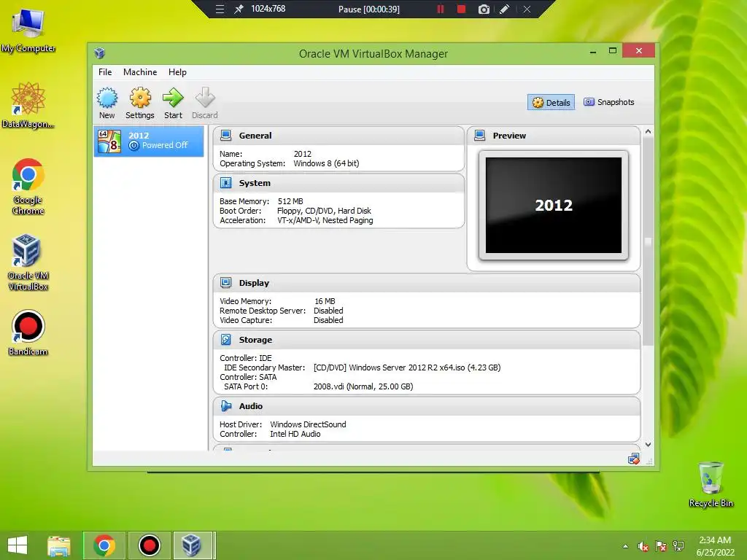Click Windows Server 2012 R2 x64.iso text
The image size is (747, 560).
407,367
